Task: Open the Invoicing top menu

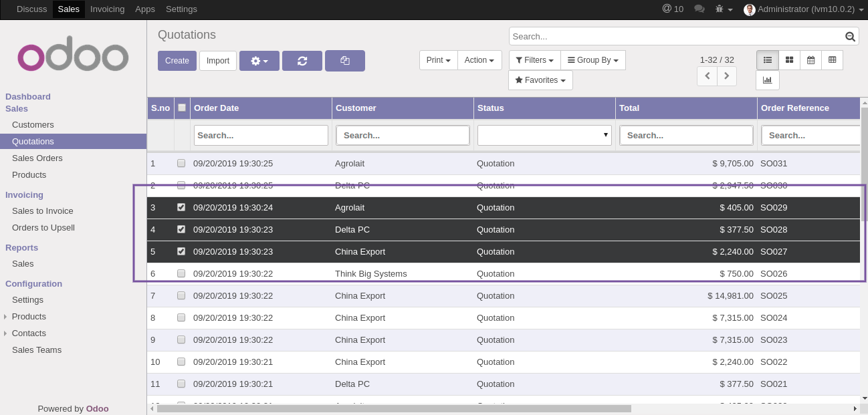Action: click(107, 9)
